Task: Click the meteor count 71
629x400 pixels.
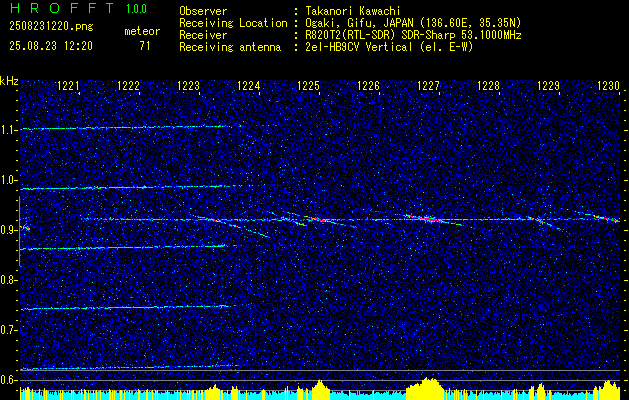Action: 144,46
